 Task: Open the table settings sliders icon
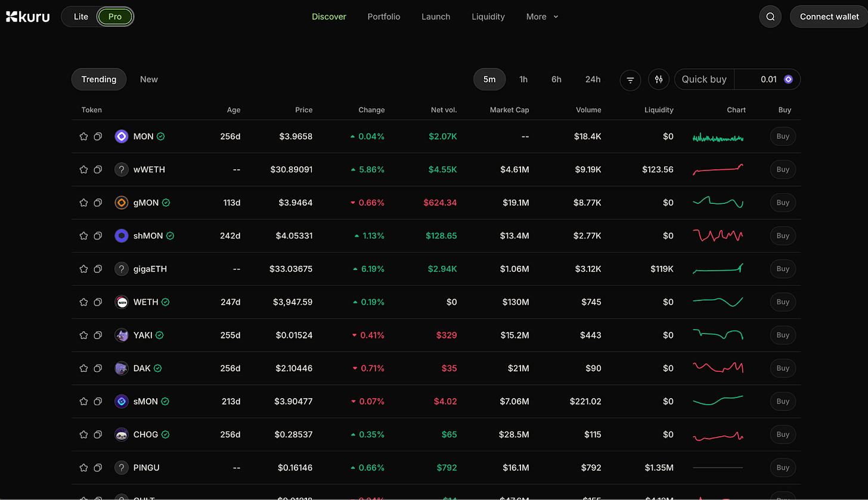(659, 79)
